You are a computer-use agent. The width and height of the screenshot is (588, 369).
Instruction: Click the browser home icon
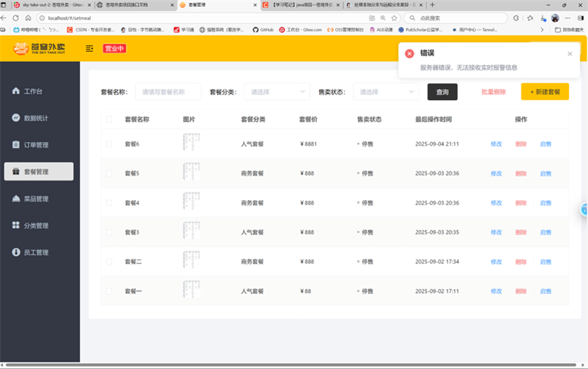pyautogui.click(x=28, y=18)
